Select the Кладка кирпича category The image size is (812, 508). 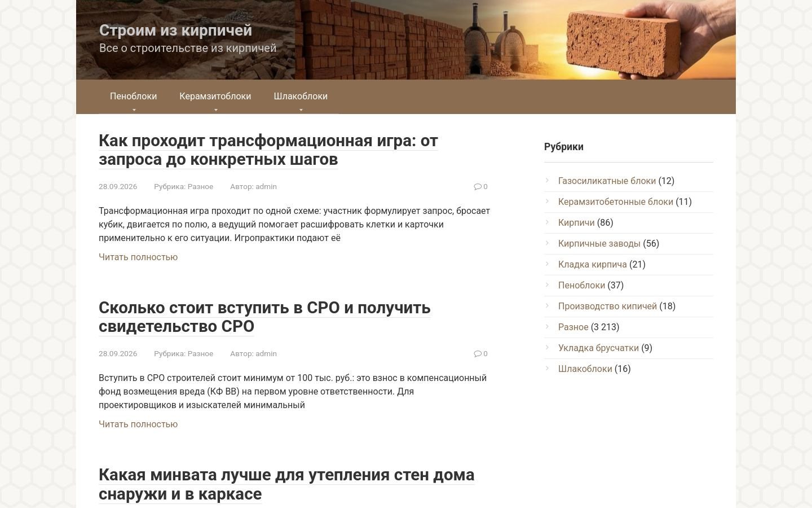point(593,264)
